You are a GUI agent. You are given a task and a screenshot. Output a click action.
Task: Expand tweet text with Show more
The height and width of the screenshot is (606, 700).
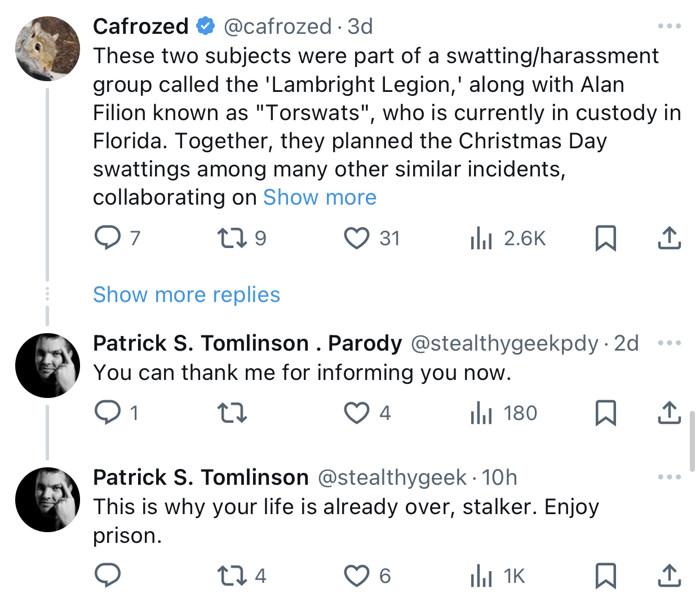tap(320, 197)
